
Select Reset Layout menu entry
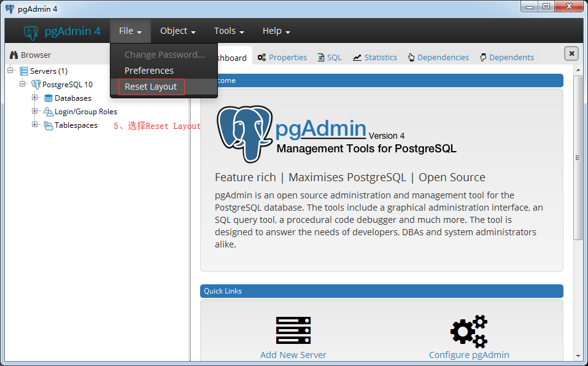[164, 87]
